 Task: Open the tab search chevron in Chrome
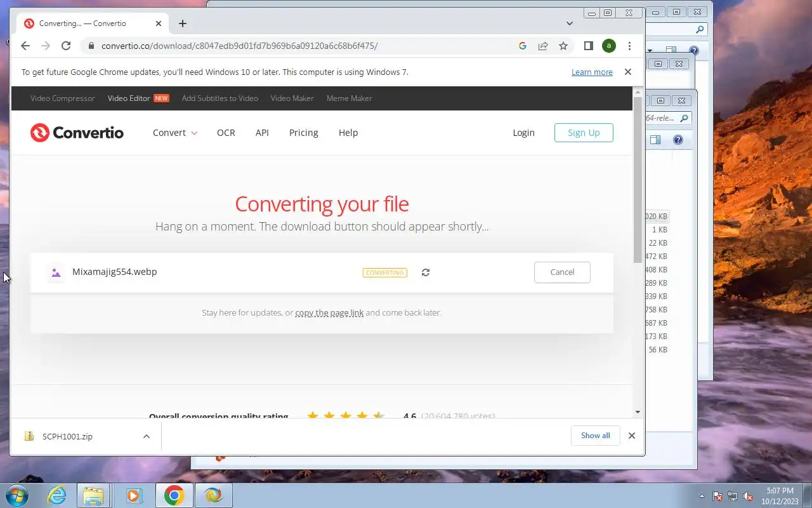click(x=570, y=23)
